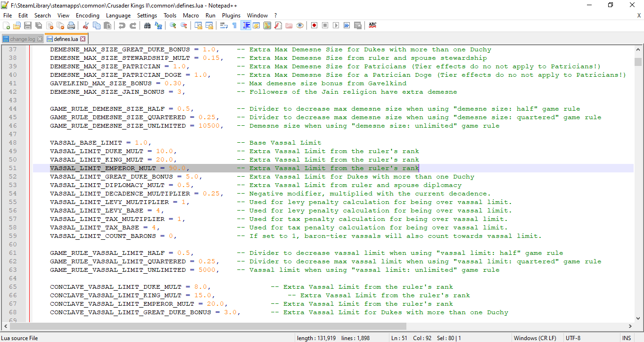Close the change.log tab
Viewport: 644px width, 342px height.
point(40,39)
